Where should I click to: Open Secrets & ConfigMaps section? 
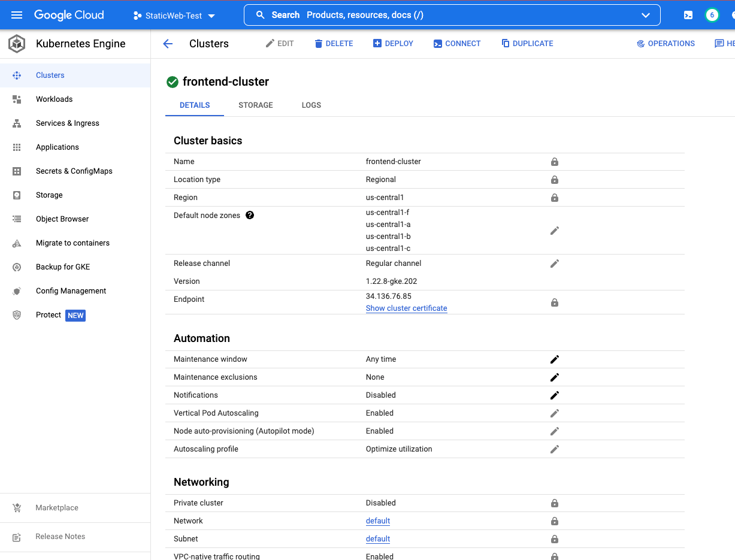(74, 171)
